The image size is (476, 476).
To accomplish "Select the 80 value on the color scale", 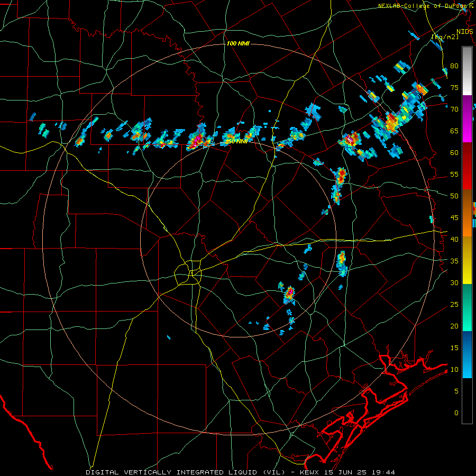I will click(x=454, y=66).
